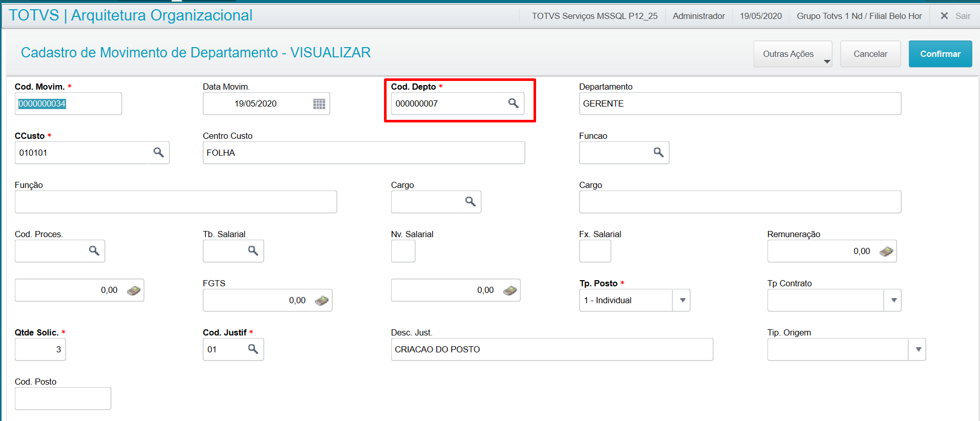Open CCusto lookup magnifier
This screenshot has width=980, height=421.
[158, 153]
